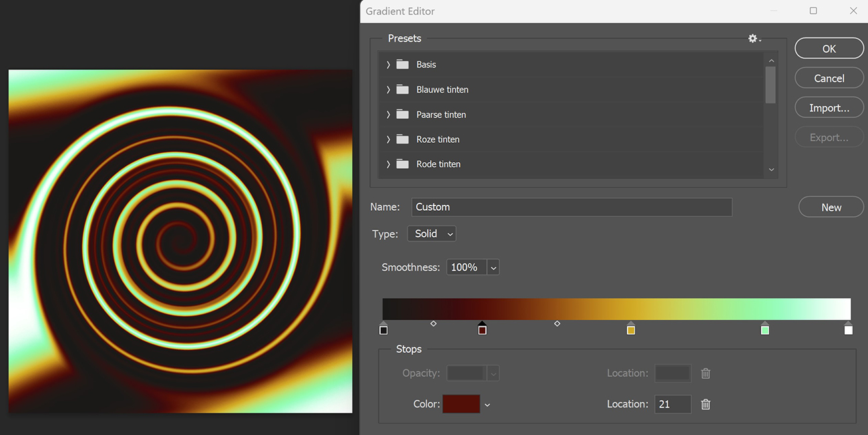The height and width of the screenshot is (435, 868).
Task: Click the dark red Color swatch to edit it
Action: [x=461, y=404]
